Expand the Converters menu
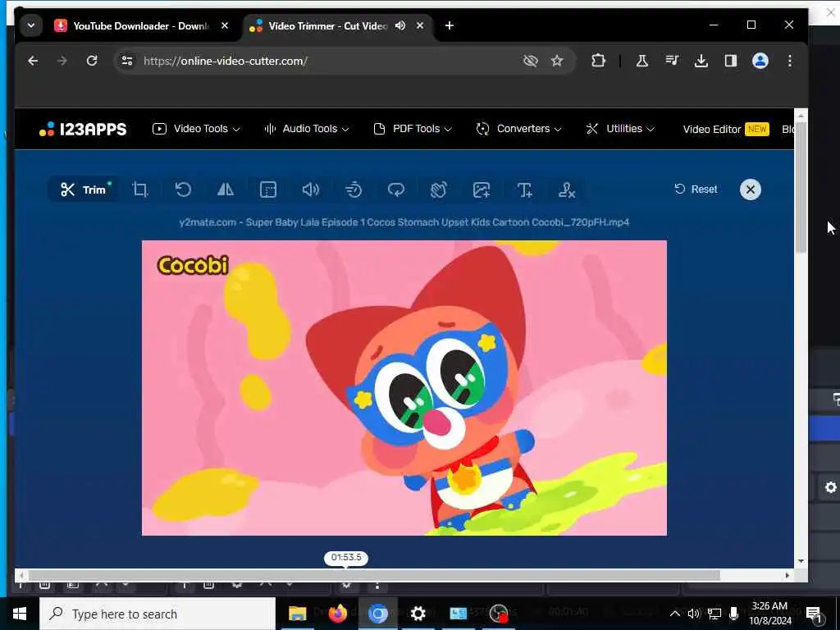Viewport: 840px width, 630px height. click(518, 129)
